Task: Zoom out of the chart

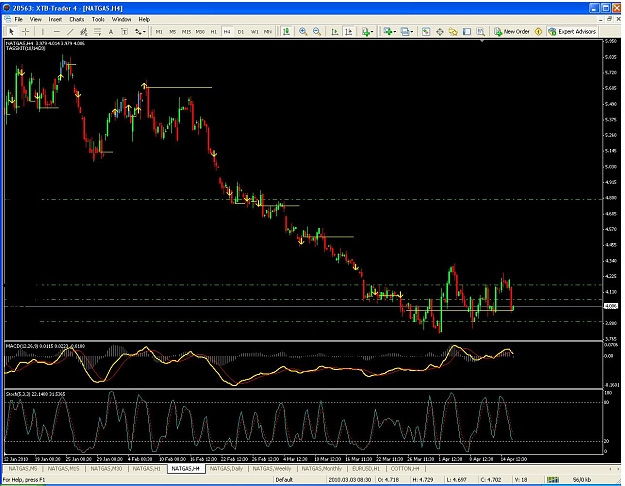Action: [x=317, y=31]
